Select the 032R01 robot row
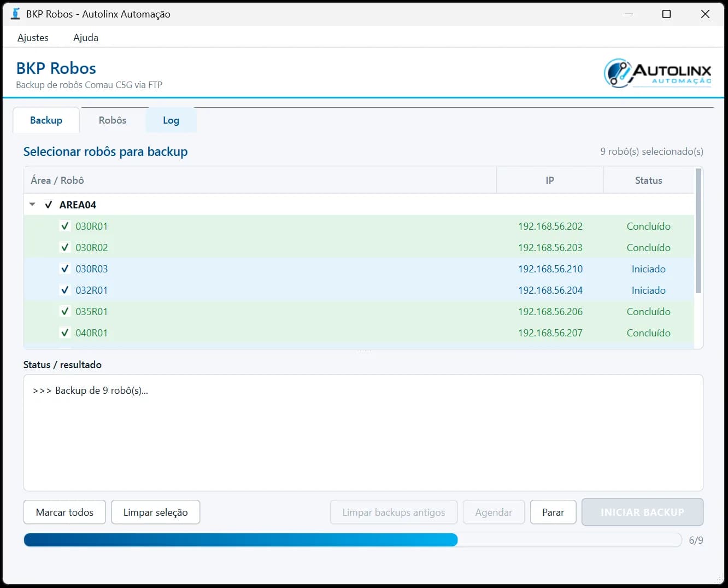Screen dimensions: 728x588 359,290
